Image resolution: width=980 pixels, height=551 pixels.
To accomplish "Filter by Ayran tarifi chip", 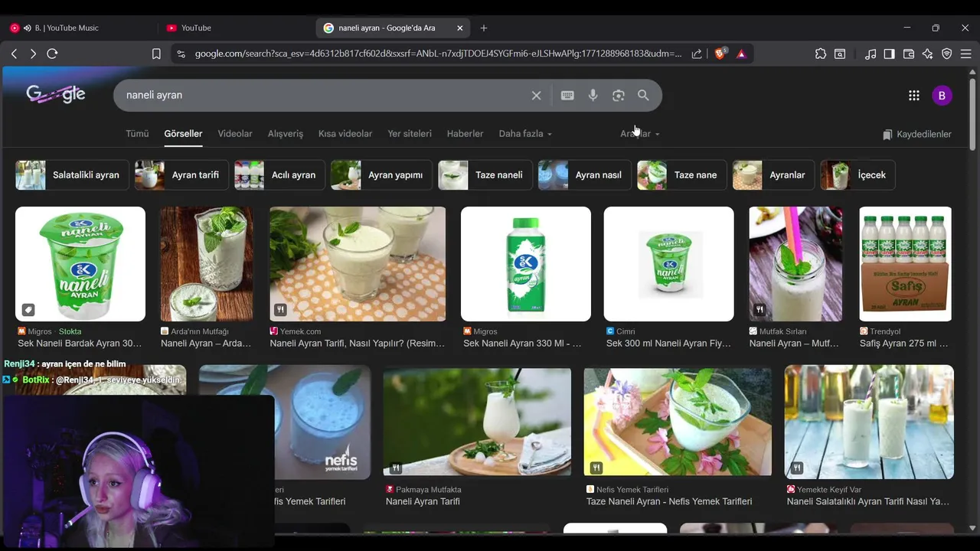I will pos(181,175).
